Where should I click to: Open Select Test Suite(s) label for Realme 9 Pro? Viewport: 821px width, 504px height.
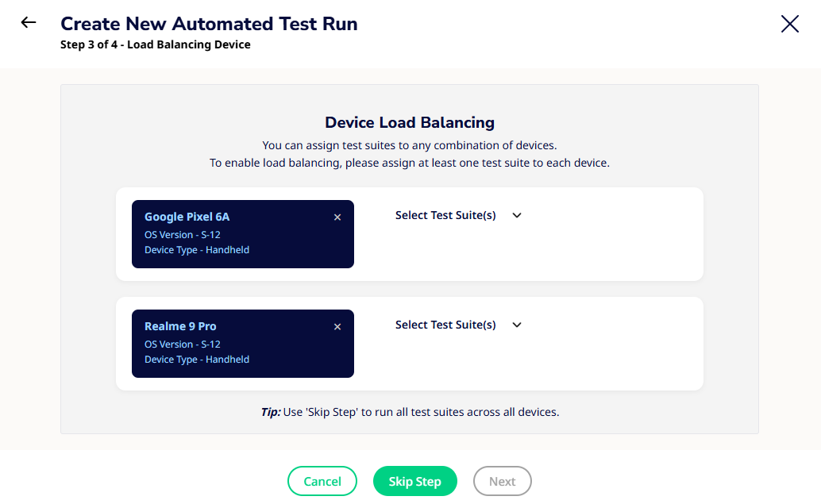(445, 325)
